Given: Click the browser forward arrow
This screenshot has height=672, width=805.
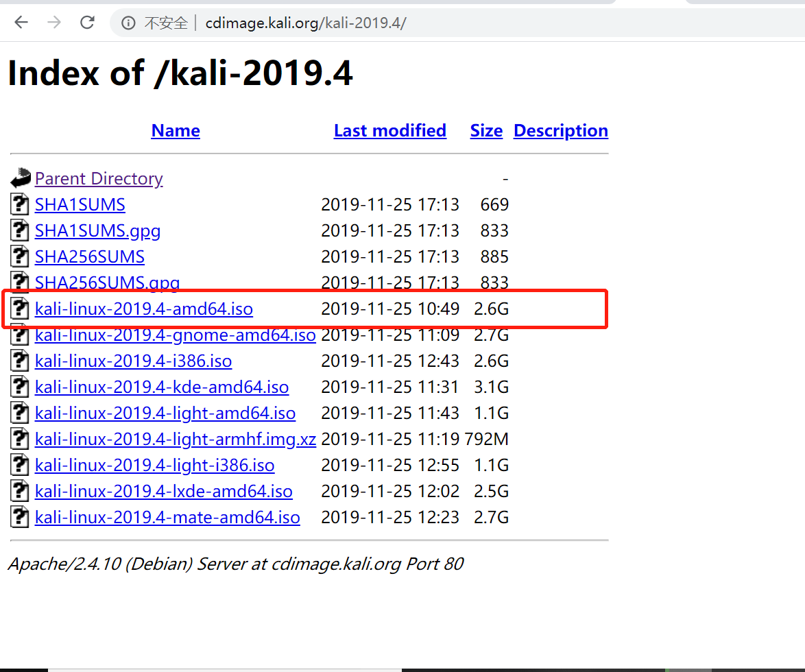Looking at the screenshot, I should (54, 22).
